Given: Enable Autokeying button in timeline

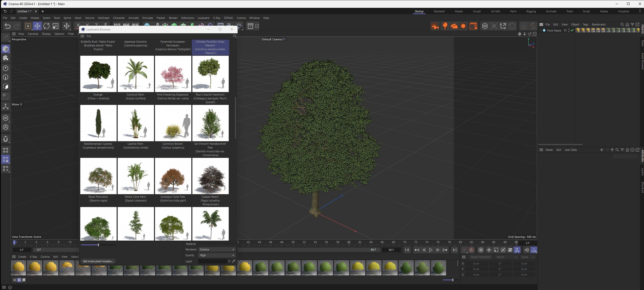Looking at the screenshot, I should pyautogui.click(x=471, y=250).
